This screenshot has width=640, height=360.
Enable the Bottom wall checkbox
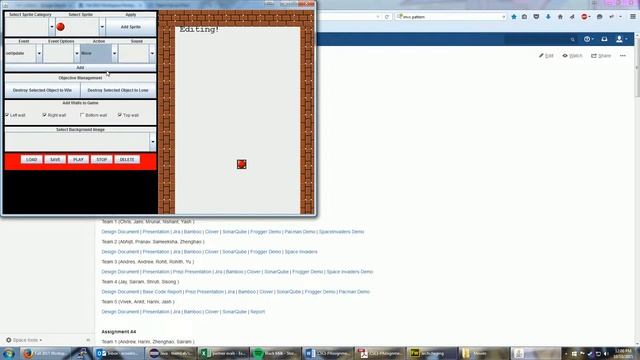click(82, 115)
